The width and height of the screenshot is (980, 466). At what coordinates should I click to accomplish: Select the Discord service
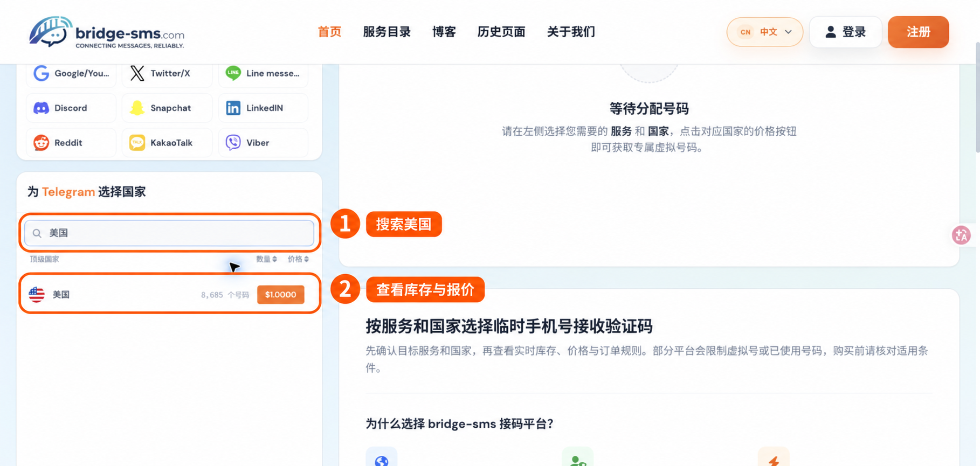point(71,108)
